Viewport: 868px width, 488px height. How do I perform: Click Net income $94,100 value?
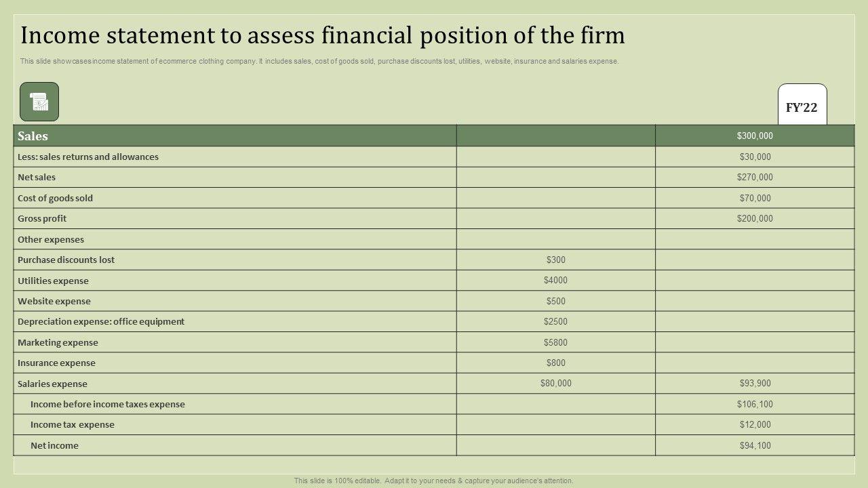coord(755,445)
